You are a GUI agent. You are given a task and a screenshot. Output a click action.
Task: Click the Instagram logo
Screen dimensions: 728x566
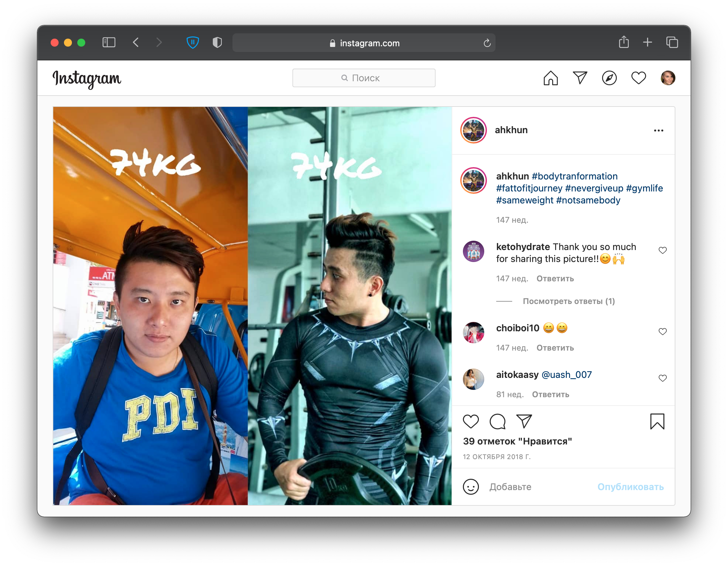point(87,79)
